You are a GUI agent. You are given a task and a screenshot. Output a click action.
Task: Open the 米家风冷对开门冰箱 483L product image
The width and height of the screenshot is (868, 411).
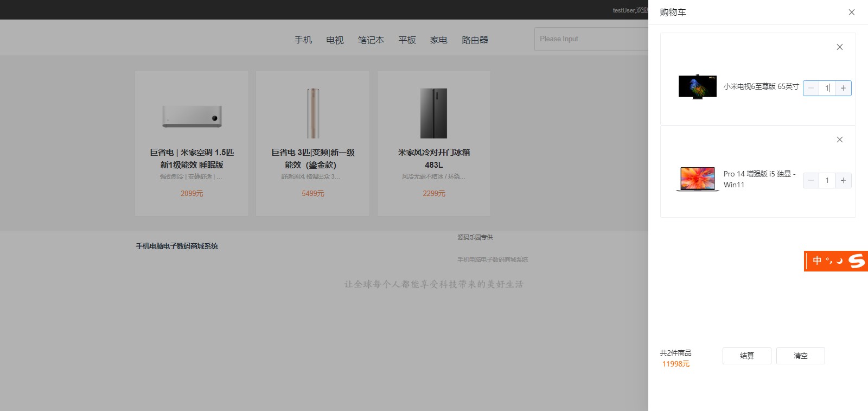[x=434, y=113]
